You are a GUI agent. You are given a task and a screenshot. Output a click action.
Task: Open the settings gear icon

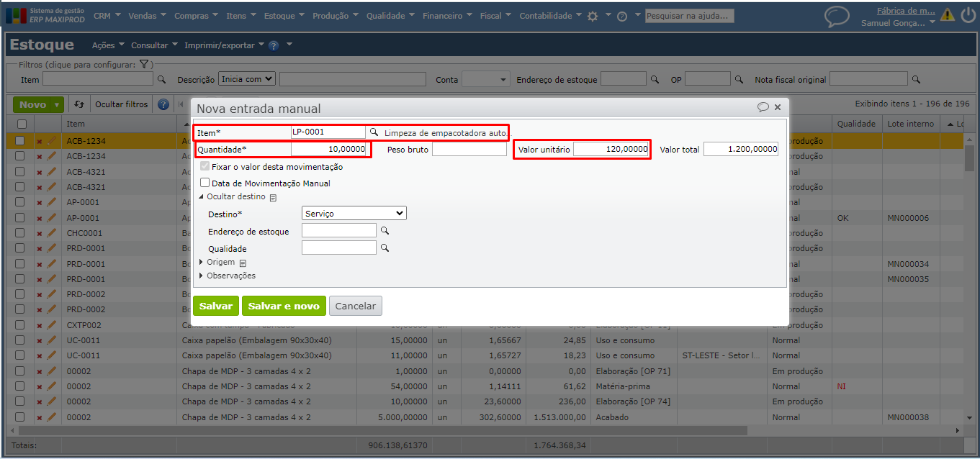pos(593,16)
